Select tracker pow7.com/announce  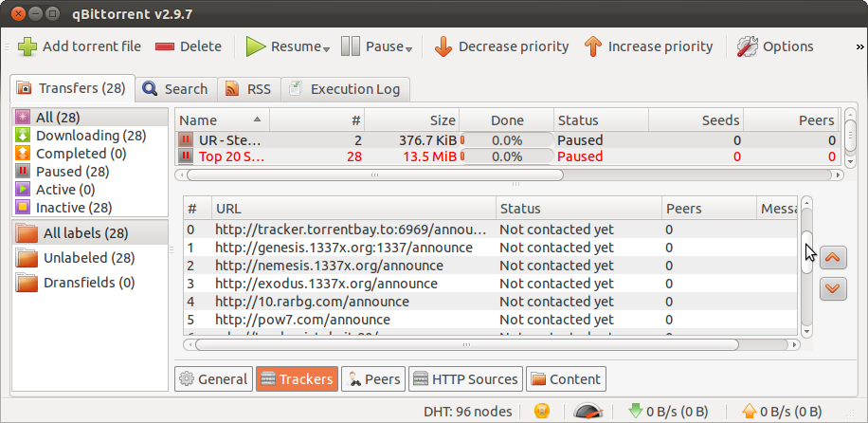pyautogui.click(x=491, y=320)
